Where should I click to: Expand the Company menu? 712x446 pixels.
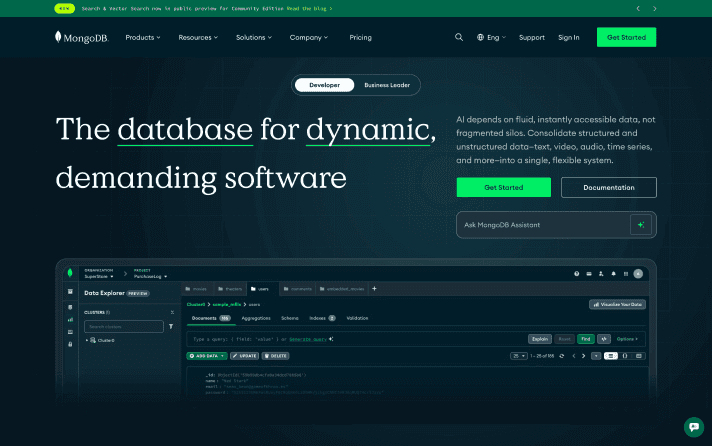click(309, 37)
